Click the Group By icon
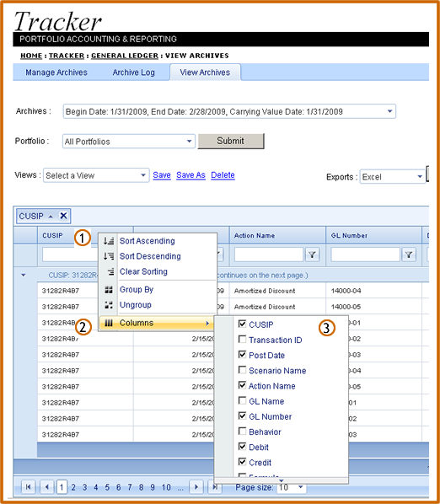 (x=109, y=290)
